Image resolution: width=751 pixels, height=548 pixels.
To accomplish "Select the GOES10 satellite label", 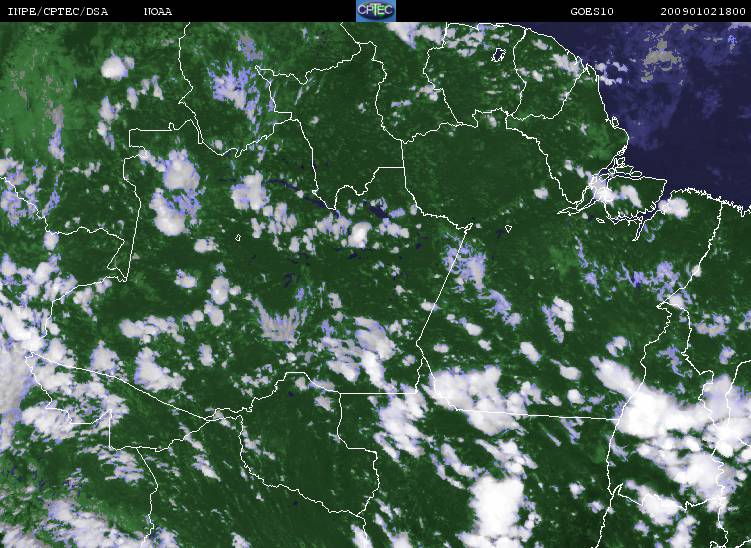I will pyautogui.click(x=592, y=11).
